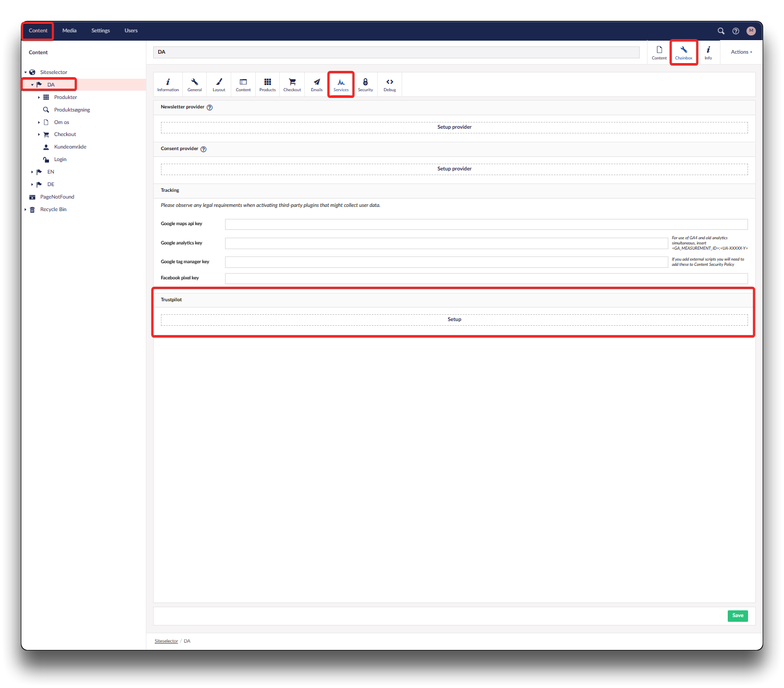This screenshot has width=784, height=688.
Task: Click Siteselector breadcrumb link
Action: [x=166, y=641]
